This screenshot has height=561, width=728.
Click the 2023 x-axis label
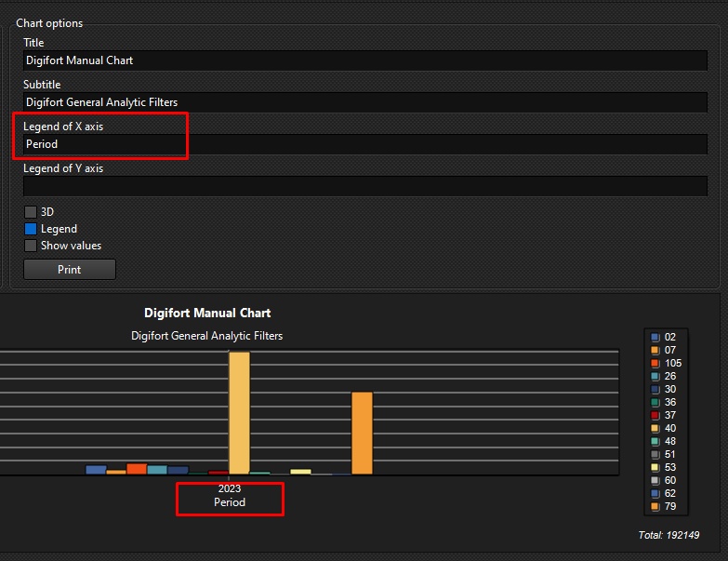[x=230, y=488]
